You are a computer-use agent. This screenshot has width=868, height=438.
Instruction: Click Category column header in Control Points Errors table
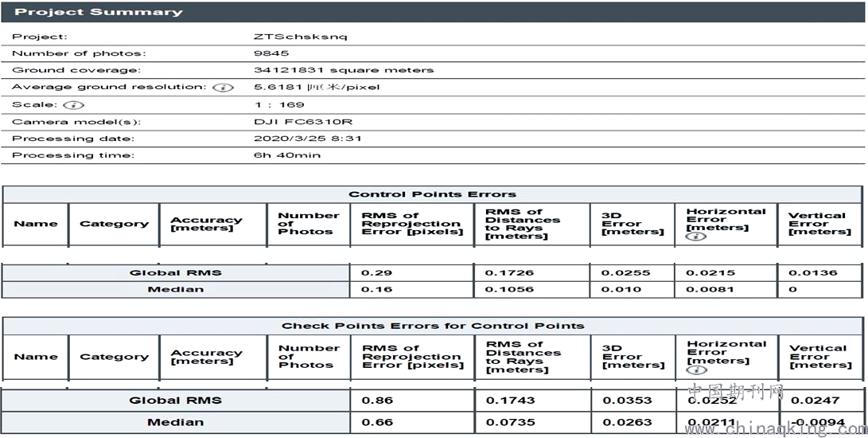tap(114, 224)
